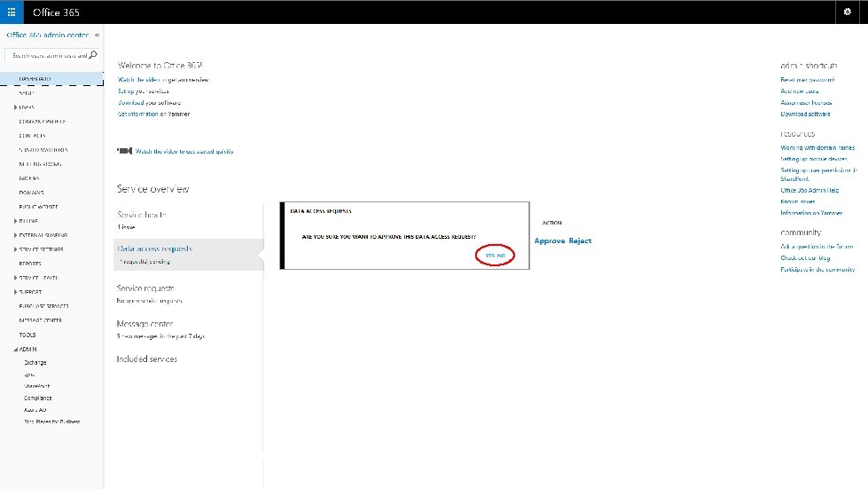Click Download software shortcut
The width and height of the screenshot is (868, 489).
pos(805,114)
